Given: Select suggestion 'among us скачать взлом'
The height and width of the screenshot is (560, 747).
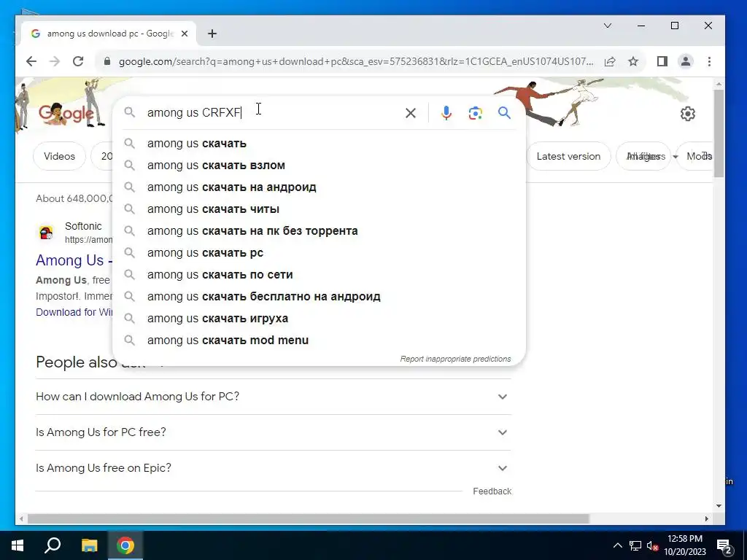Looking at the screenshot, I should click(x=320, y=166).
